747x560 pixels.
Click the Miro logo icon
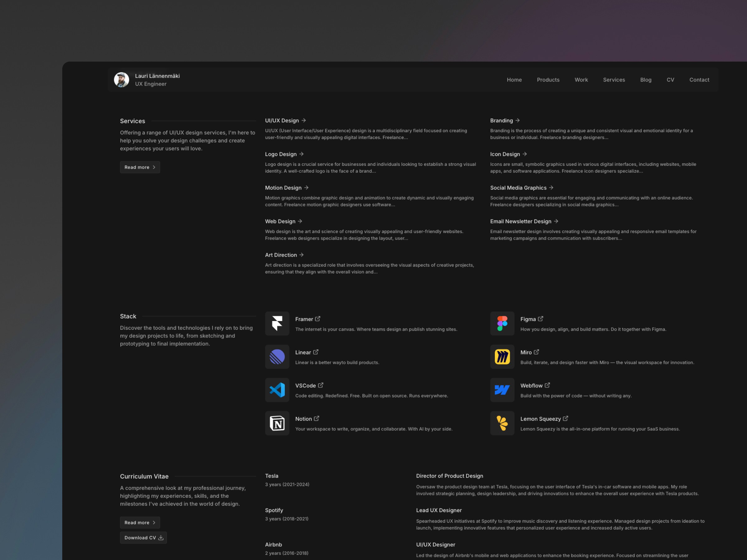(502, 357)
